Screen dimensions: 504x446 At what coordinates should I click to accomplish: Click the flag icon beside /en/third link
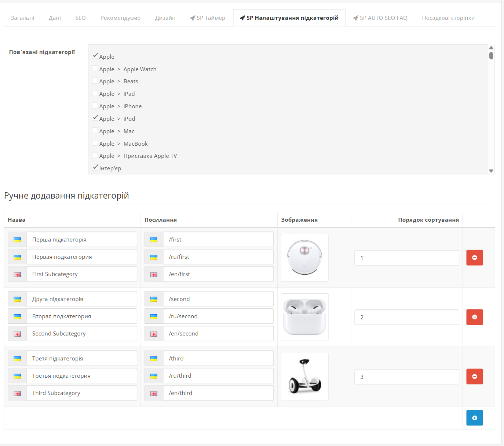(x=154, y=393)
